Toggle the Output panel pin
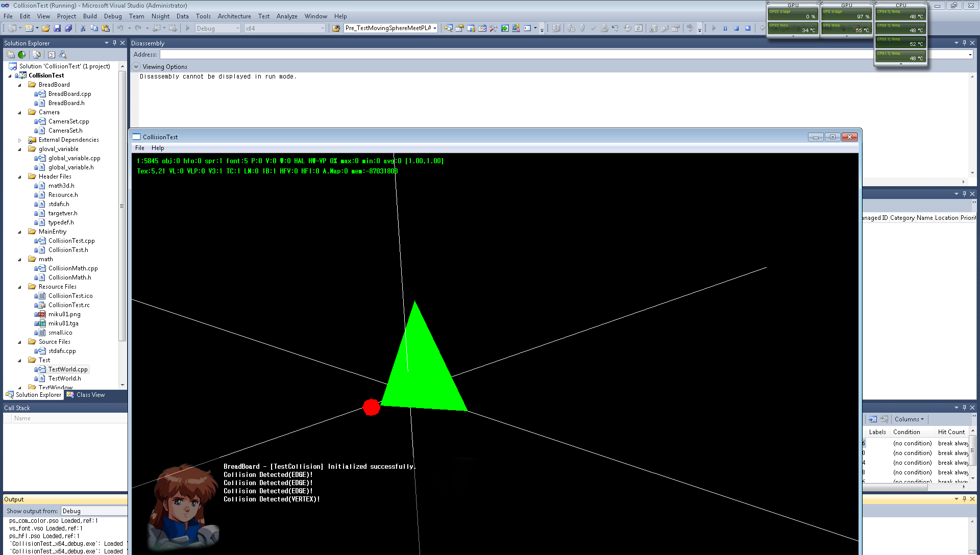Viewport: 980px width, 555px height. point(964,499)
